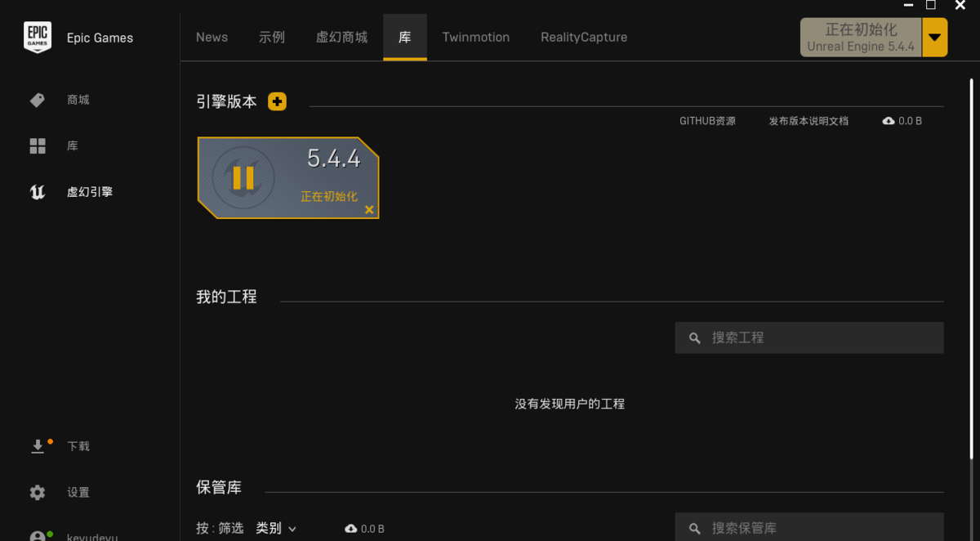This screenshot has height=541, width=980.
Task: Click the Epic Games logo icon
Action: click(x=38, y=38)
